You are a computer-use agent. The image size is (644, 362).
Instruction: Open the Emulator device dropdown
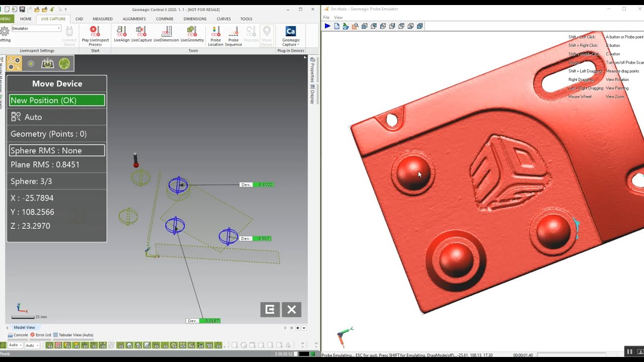(58, 29)
